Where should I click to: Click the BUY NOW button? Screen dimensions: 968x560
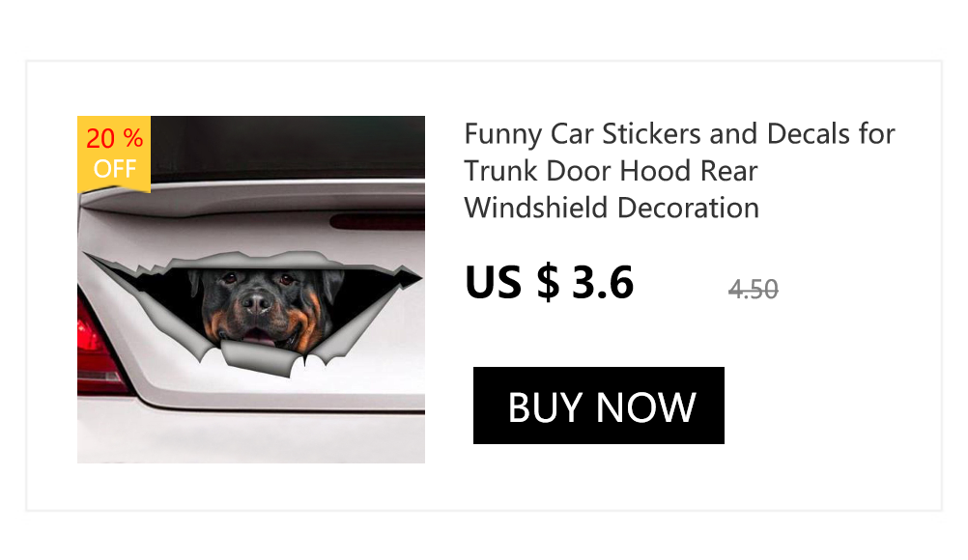coord(598,406)
